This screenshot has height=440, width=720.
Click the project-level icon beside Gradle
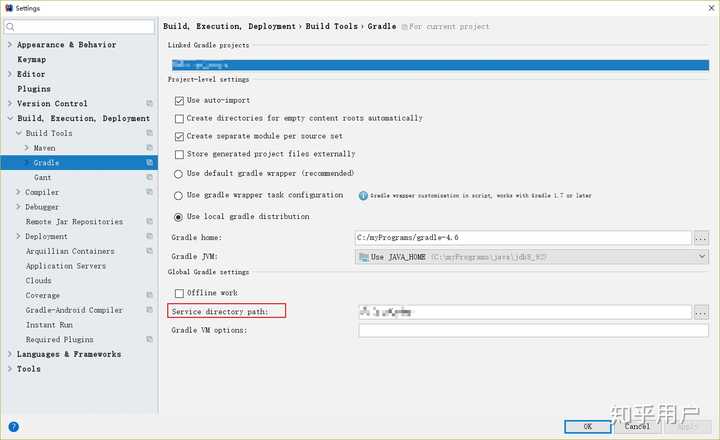(149, 163)
